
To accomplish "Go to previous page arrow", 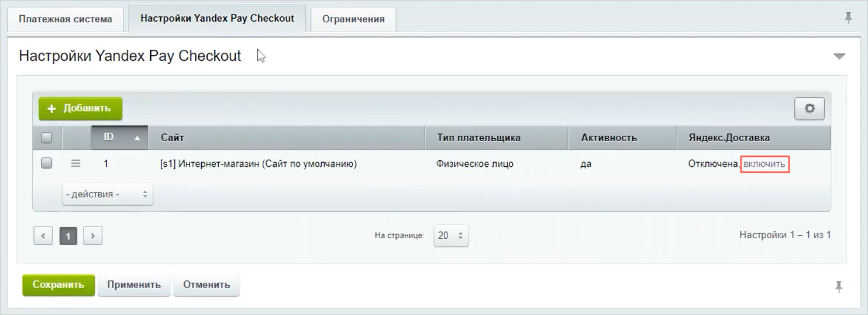I will tap(43, 236).
